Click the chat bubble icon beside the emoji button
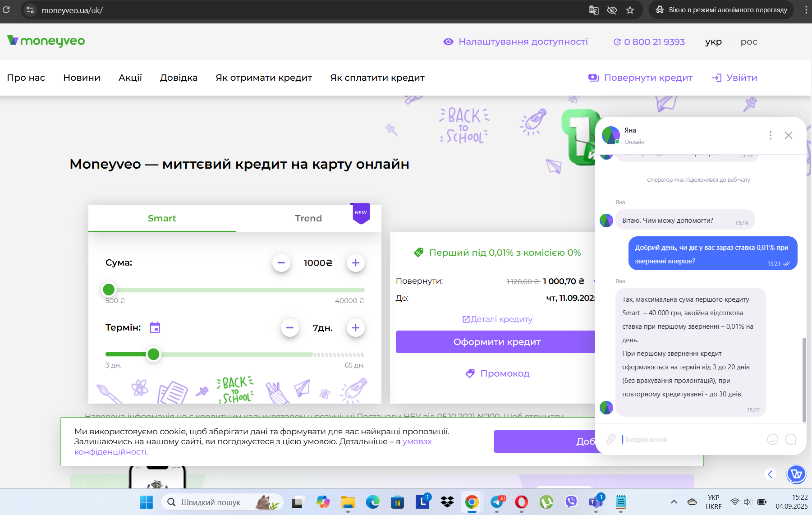Image resolution: width=812 pixels, height=515 pixels. 791,439
